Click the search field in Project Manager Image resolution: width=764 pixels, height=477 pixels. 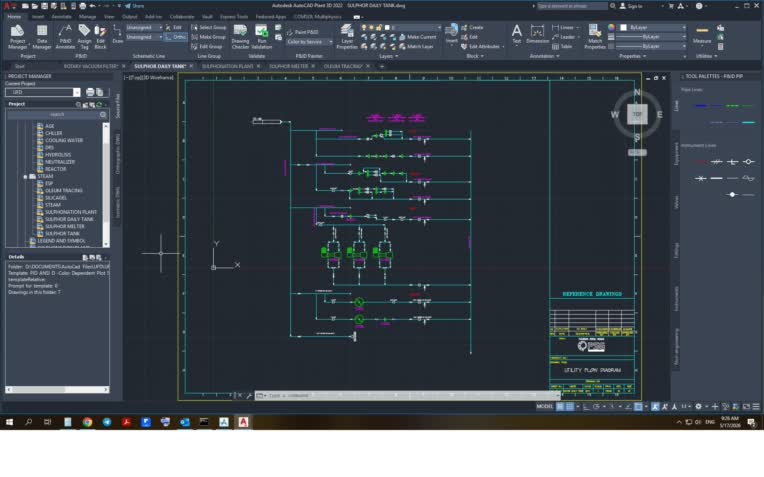click(x=57, y=114)
